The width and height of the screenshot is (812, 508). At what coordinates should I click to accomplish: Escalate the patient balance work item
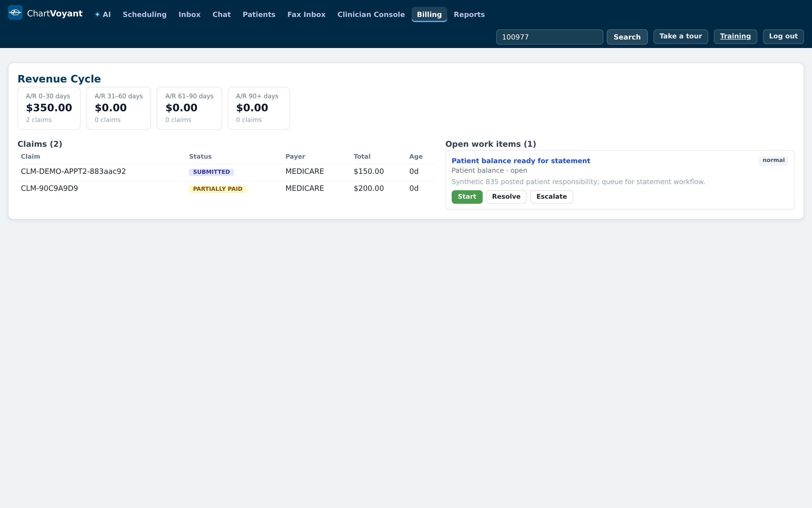pyautogui.click(x=551, y=197)
